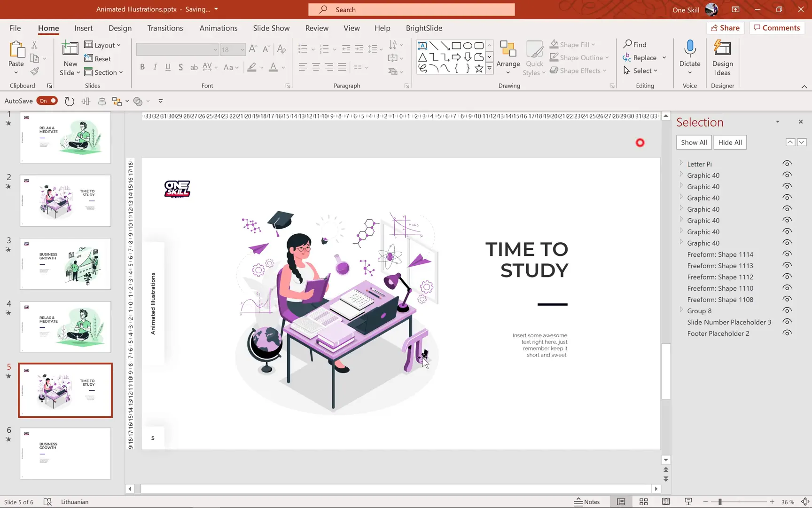
Task: Open the Animations ribbon tab
Action: [x=218, y=28]
